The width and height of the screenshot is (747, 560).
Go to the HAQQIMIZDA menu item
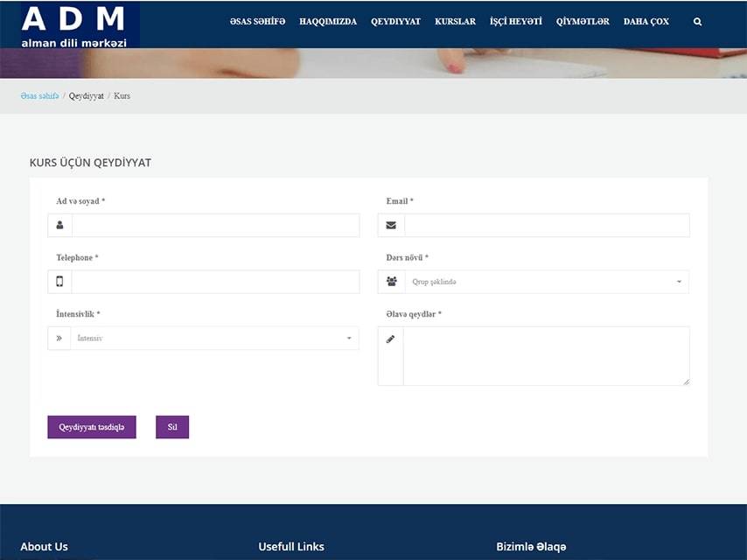327,22
